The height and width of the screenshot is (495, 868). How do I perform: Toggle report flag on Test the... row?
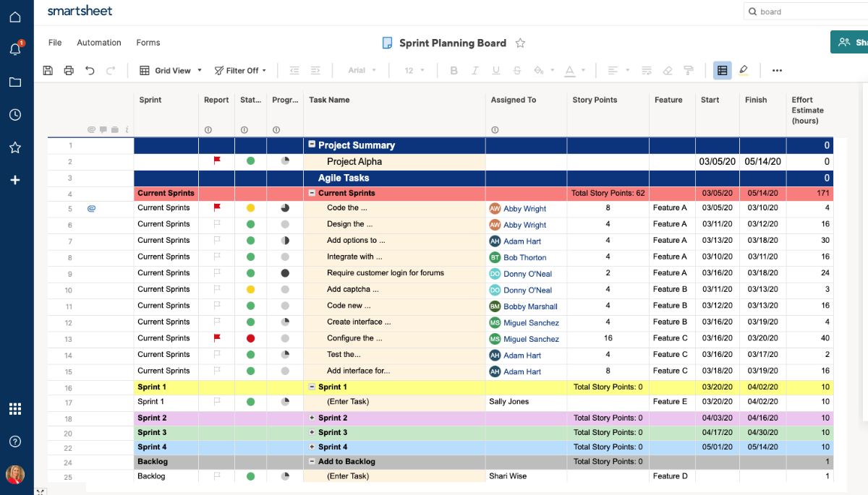(x=217, y=354)
